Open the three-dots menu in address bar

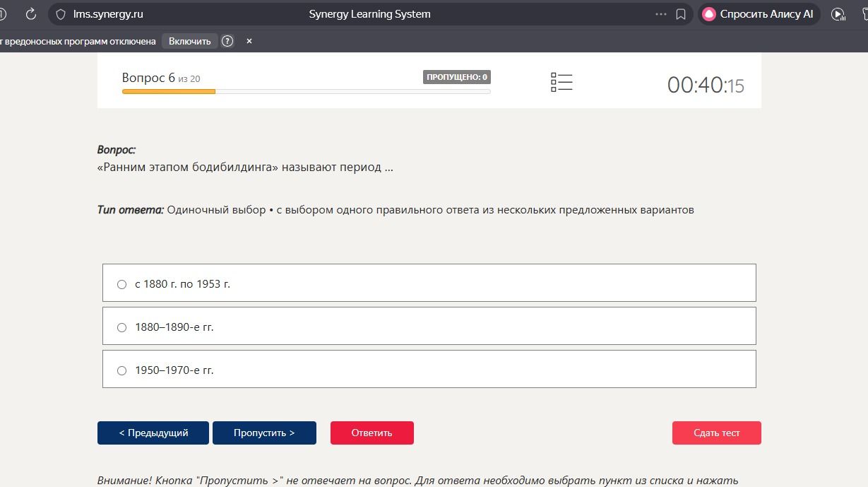click(661, 13)
